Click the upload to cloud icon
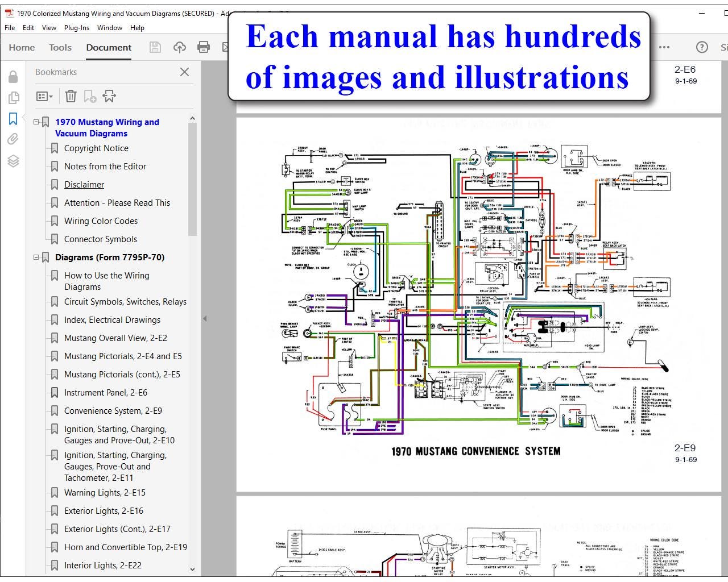Viewport: 728px width, 582px height. pyautogui.click(x=179, y=47)
